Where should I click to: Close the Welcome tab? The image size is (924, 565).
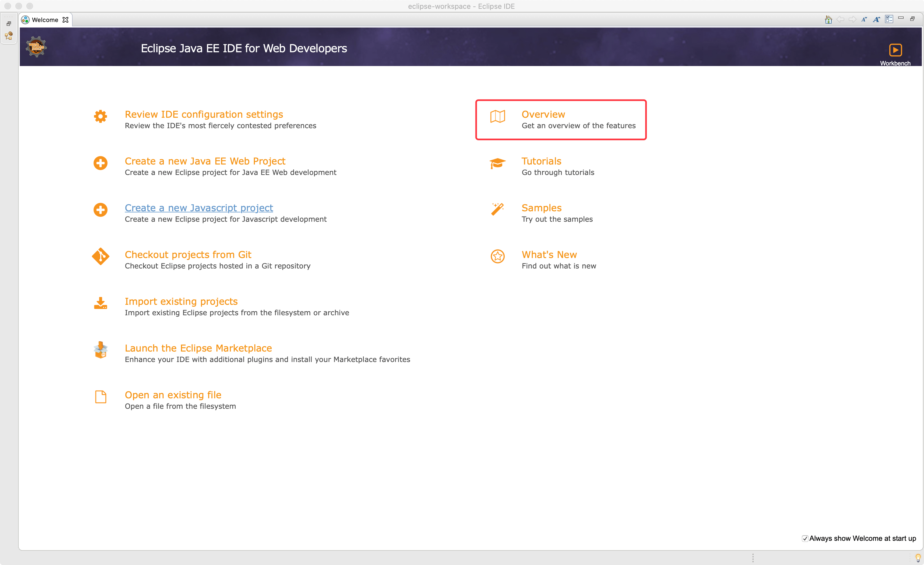[66, 20]
